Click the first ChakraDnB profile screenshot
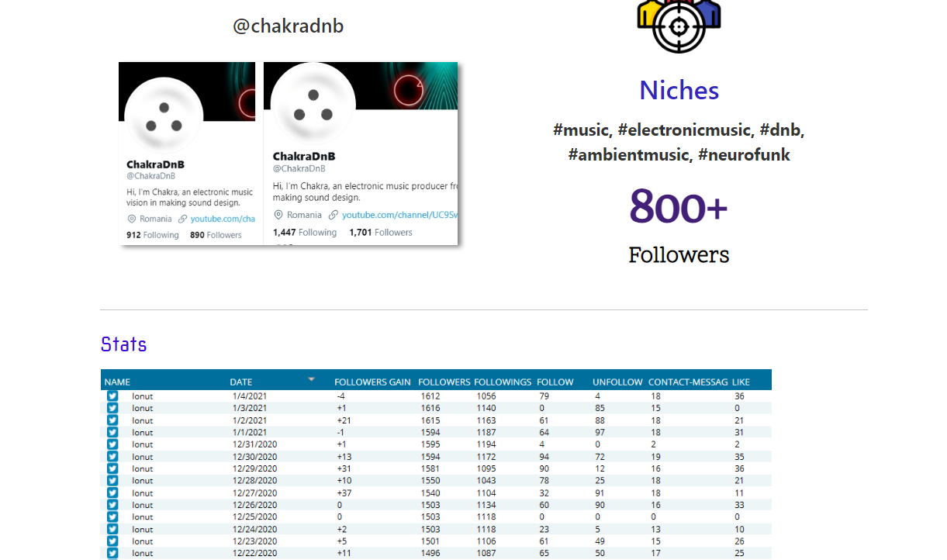This screenshot has height=560, width=947. click(186, 153)
